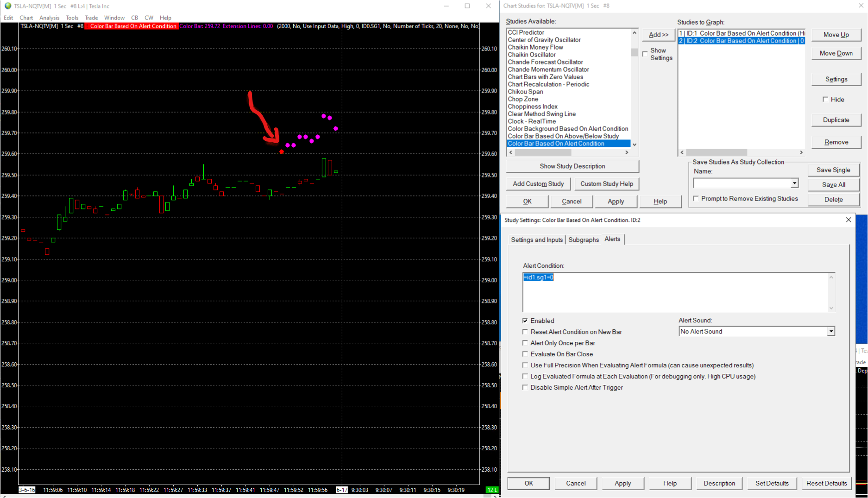Click Set Defaults button
Image resolution: width=868 pixels, height=498 pixels.
pyautogui.click(x=772, y=483)
